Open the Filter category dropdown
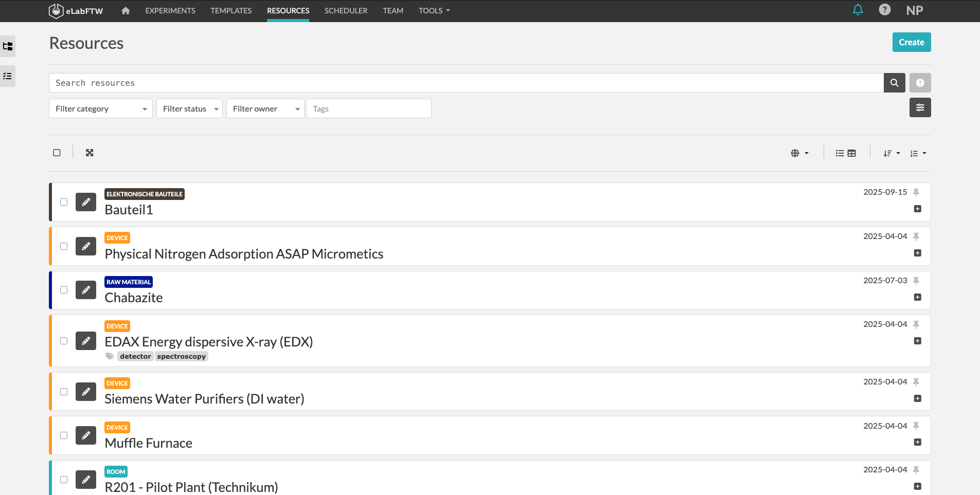The height and width of the screenshot is (495, 980). (100, 108)
